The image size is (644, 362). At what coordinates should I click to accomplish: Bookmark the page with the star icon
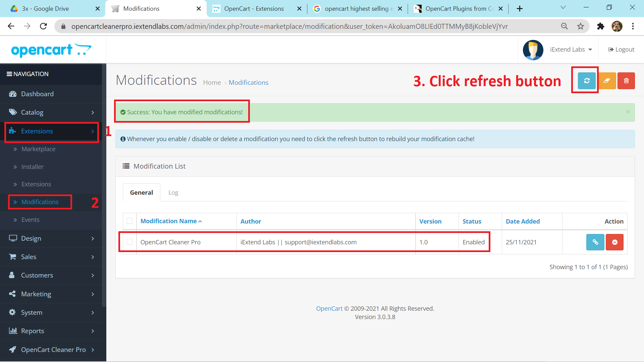(x=581, y=26)
